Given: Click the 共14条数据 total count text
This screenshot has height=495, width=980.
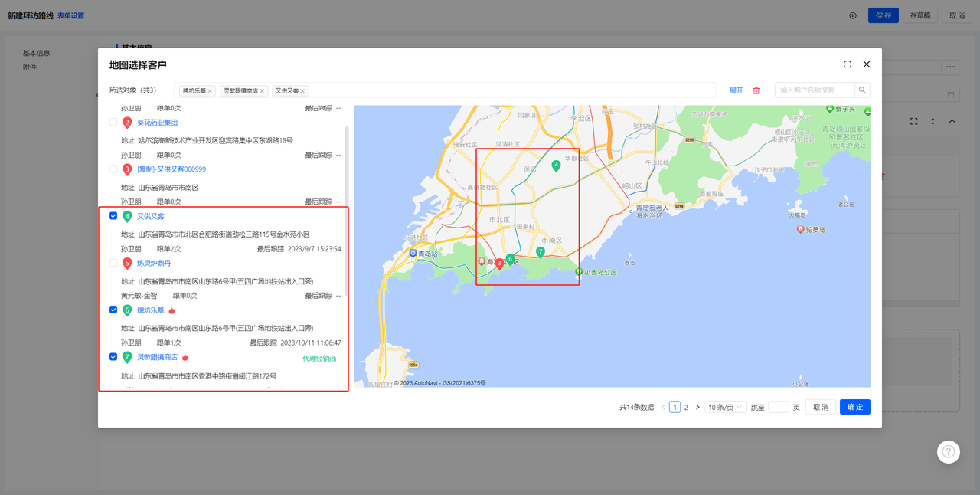Looking at the screenshot, I should pos(637,408).
